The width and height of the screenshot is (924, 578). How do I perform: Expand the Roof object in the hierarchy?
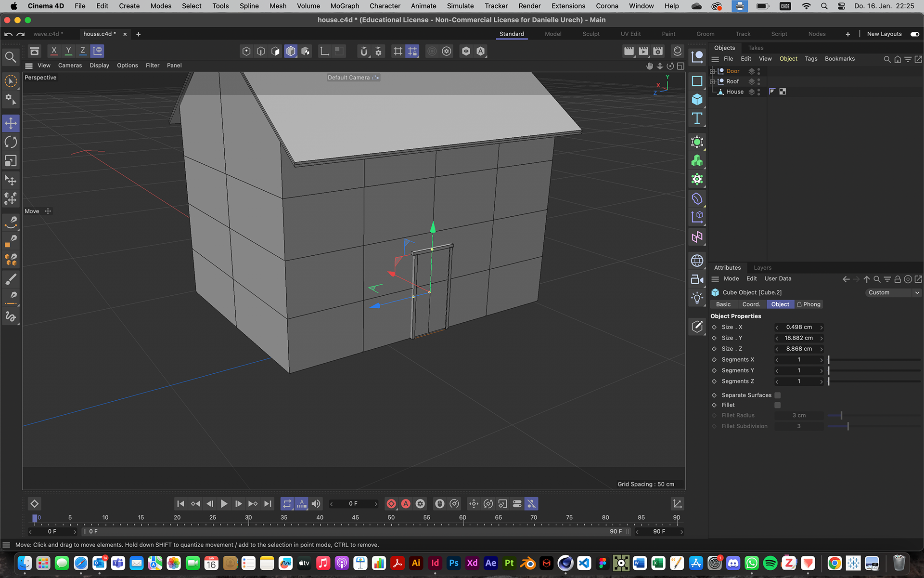pos(712,81)
